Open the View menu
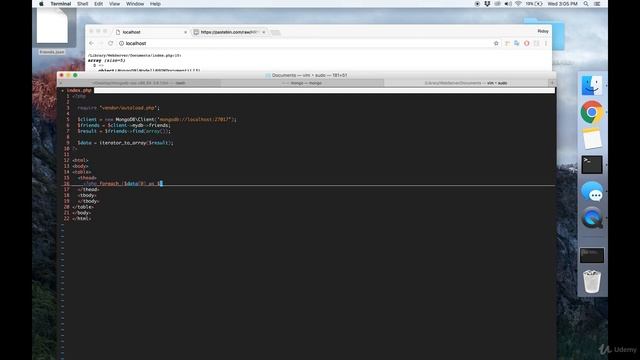This screenshot has height=360, width=640. point(114,4)
